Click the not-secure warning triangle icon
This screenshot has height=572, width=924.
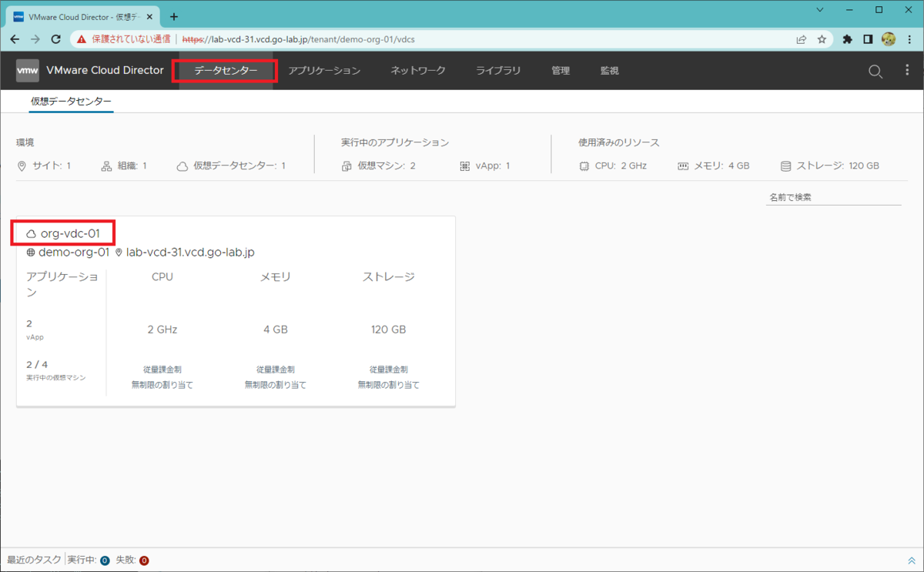[82, 38]
